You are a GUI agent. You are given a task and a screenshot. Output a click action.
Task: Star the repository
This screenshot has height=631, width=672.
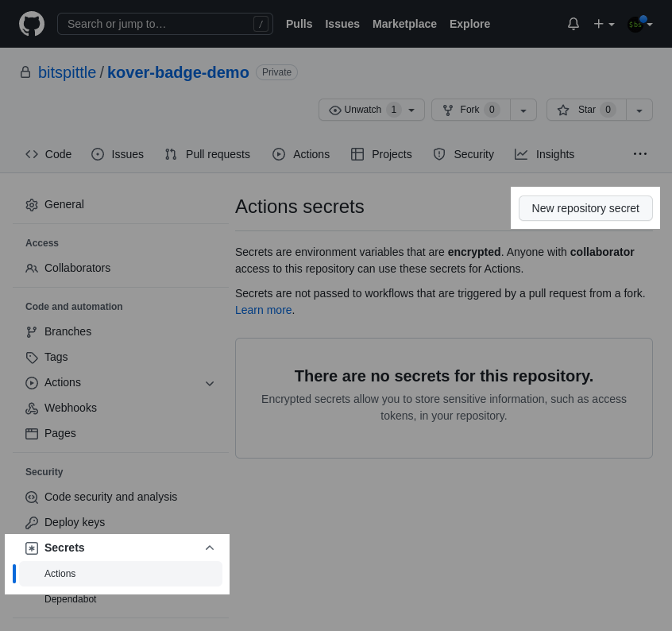point(586,110)
